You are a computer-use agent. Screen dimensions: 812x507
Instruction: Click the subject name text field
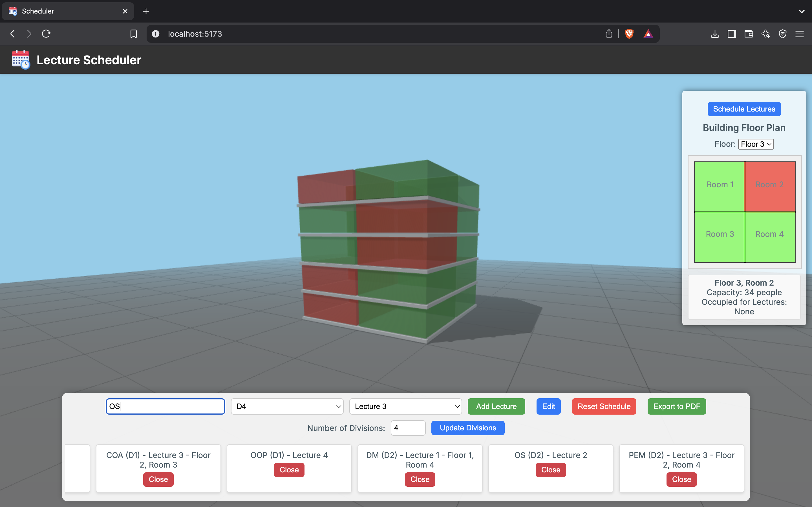pos(165,406)
